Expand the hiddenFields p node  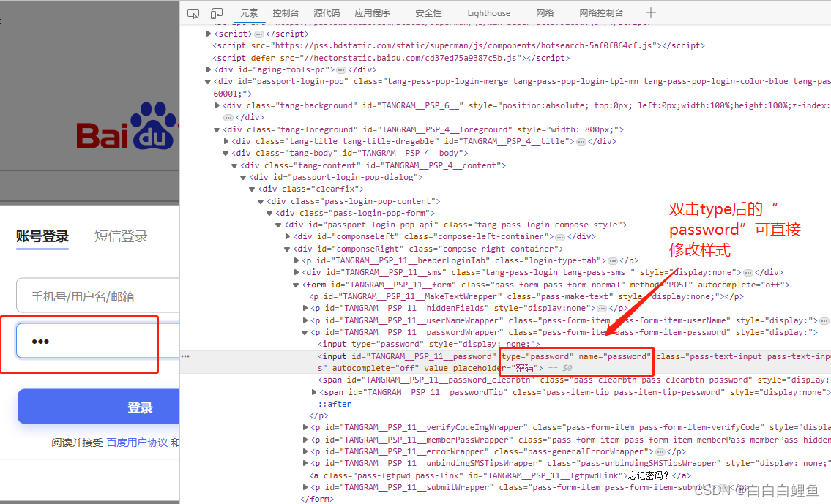pos(305,308)
